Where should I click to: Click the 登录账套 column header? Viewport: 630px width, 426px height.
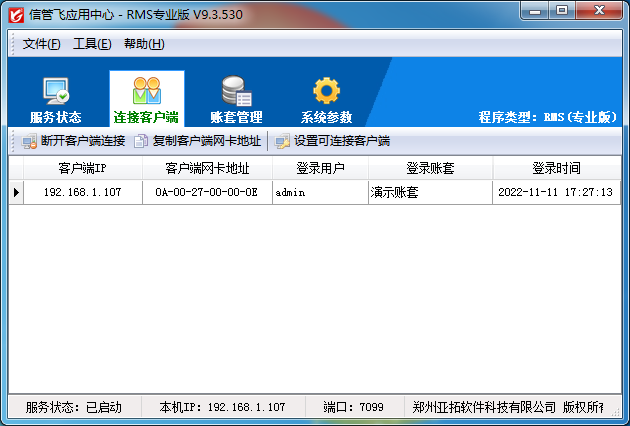(431, 168)
